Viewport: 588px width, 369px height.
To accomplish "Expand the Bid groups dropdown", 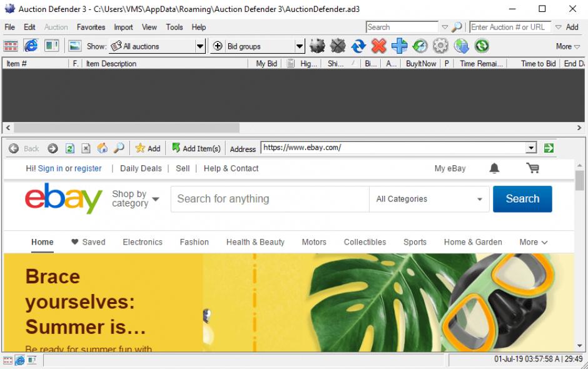I will tap(299, 46).
